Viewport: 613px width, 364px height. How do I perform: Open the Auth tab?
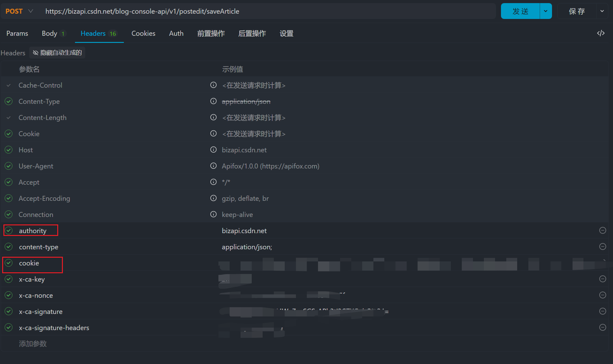[176, 33]
